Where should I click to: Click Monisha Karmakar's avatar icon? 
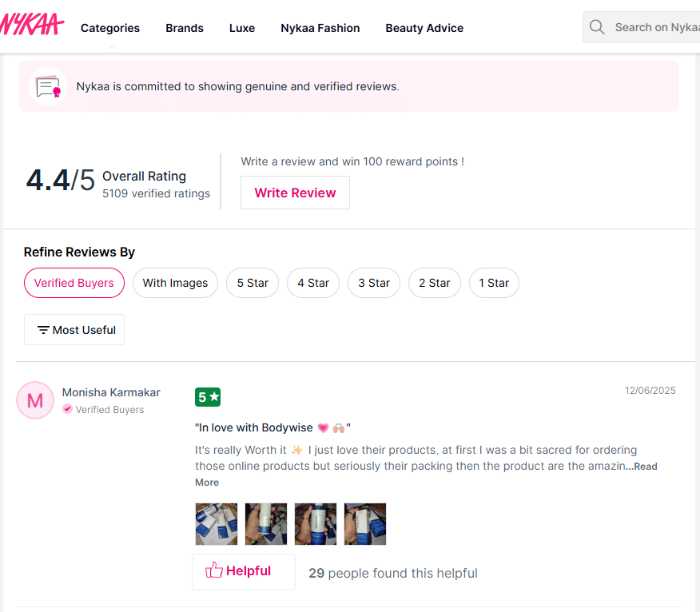35,400
